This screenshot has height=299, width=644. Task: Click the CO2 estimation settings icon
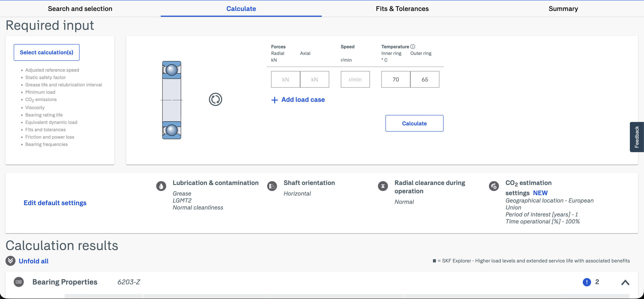[x=494, y=186]
